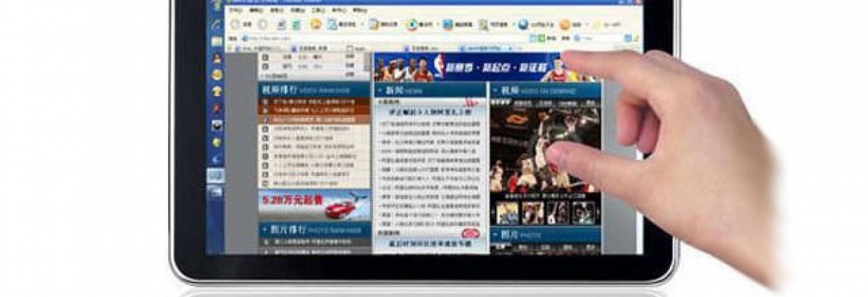868x297 pixels.
Task: Click the browser Forward button
Action: [x=263, y=24]
